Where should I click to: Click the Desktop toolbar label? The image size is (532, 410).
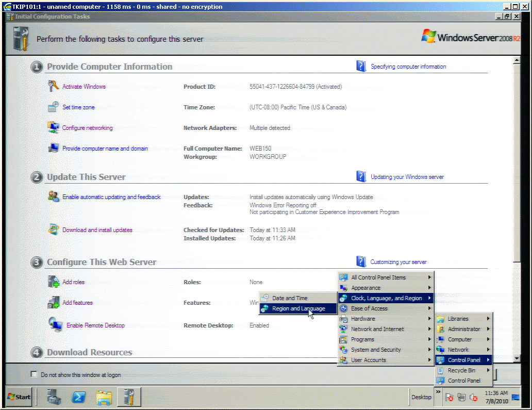(421, 397)
